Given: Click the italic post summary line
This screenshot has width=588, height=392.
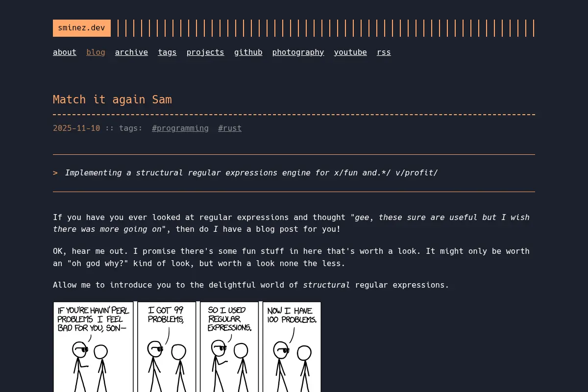Looking at the screenshot, I should (251, 172).
